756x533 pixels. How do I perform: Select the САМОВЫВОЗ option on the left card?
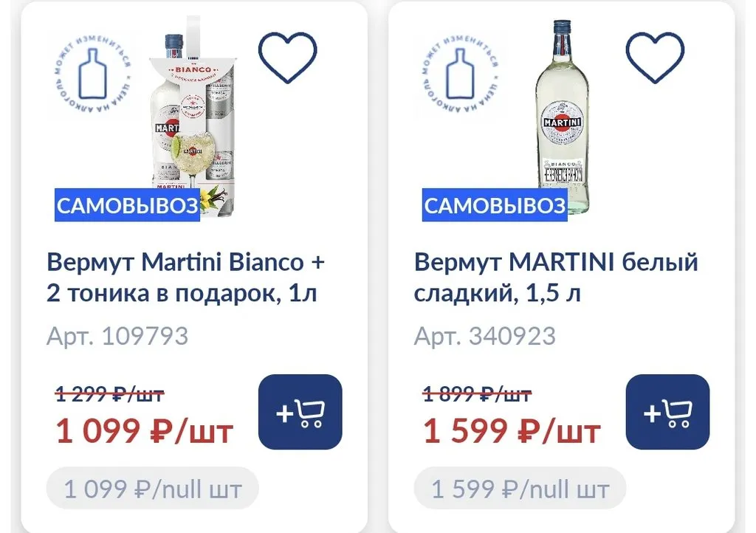127,206
